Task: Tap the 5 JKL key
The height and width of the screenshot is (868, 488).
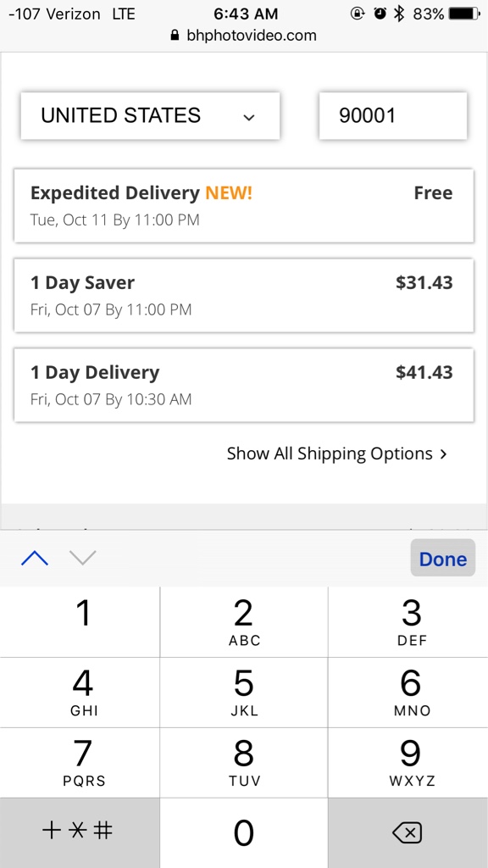Action: [x=244, y=693]
